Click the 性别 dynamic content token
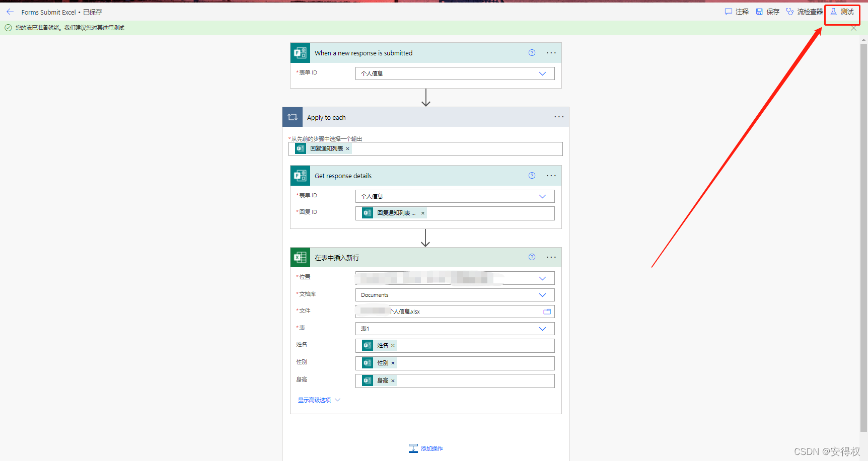The height and width of the screenshot is (461, 868). click(379, 363)
